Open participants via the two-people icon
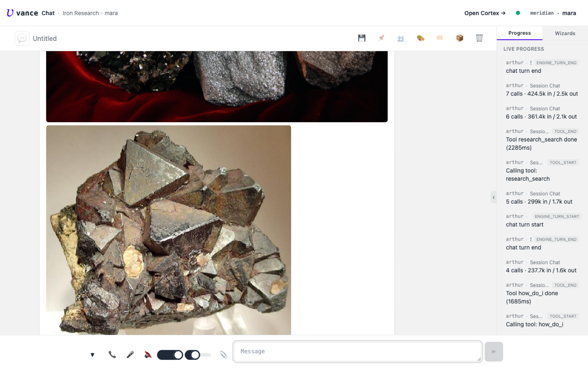588x368 pixels. coord(401,38)
